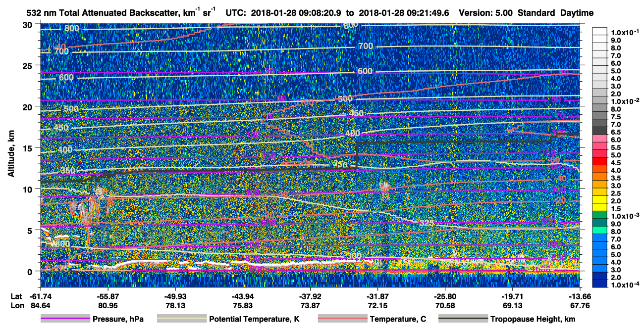Click the colorbar label 1.0x10-4

[625, 285]
